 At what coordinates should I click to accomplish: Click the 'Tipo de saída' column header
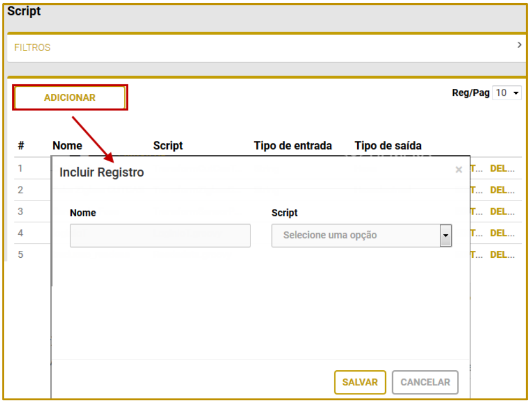pyautogui.click(x=388, y=146)
